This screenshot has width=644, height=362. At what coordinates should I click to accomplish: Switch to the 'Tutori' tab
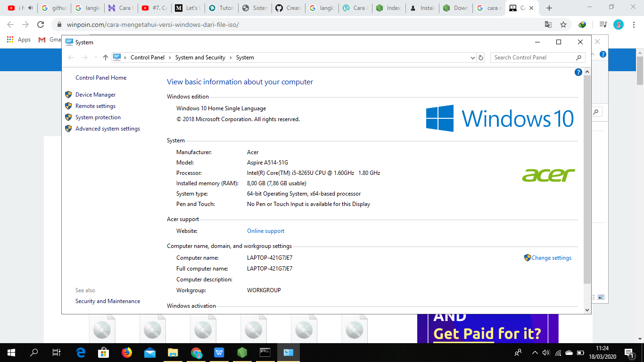click(222, 8)
